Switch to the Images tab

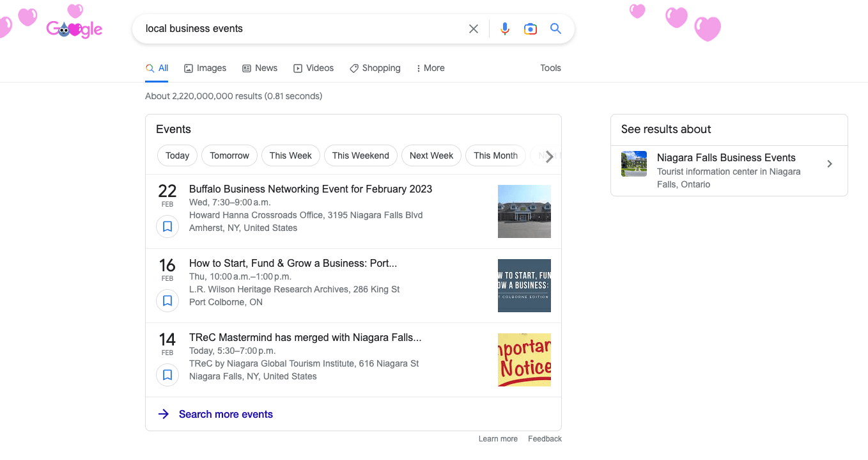coord(205,68)
